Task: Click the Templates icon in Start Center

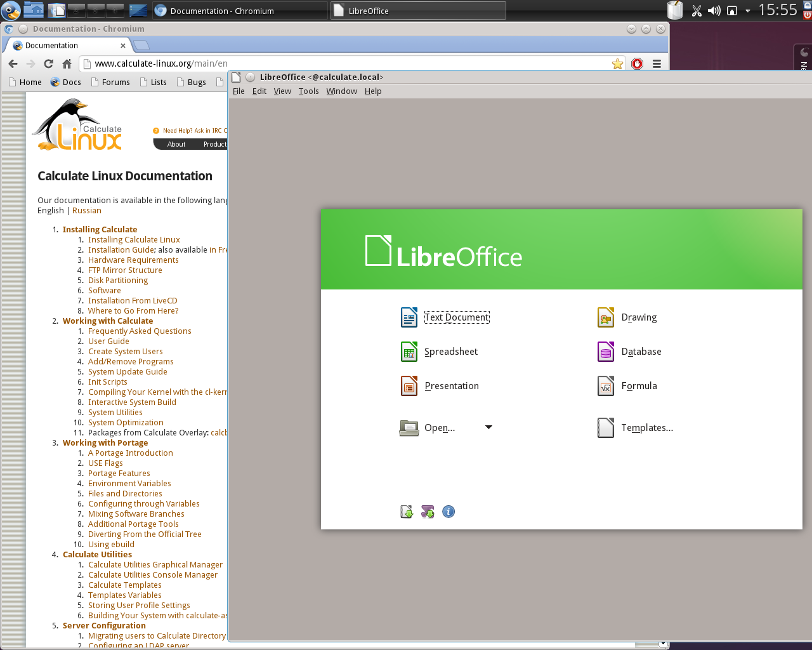Action: click(606, 428)
